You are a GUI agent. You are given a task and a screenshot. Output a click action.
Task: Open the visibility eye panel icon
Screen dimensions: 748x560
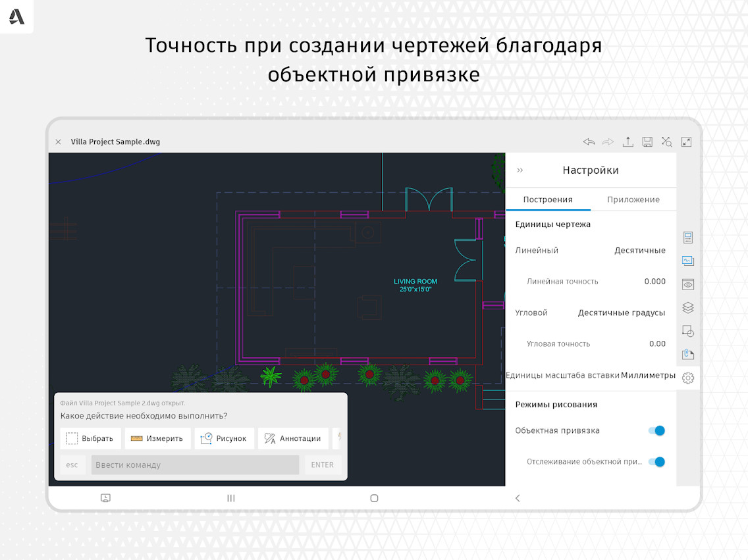tap(688, 284)
